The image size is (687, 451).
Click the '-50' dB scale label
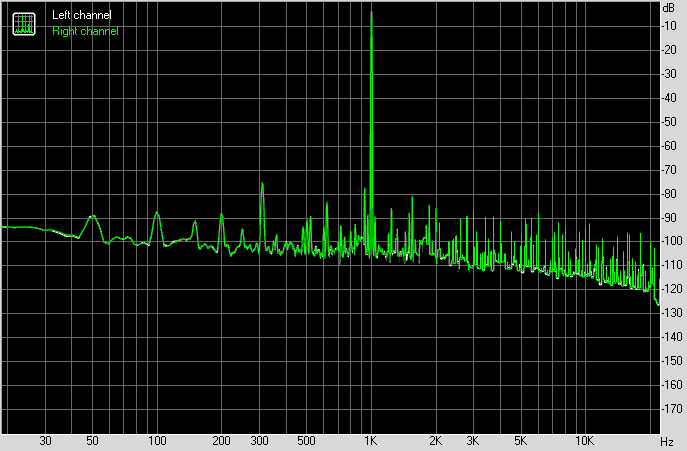[x=669, y=122]
